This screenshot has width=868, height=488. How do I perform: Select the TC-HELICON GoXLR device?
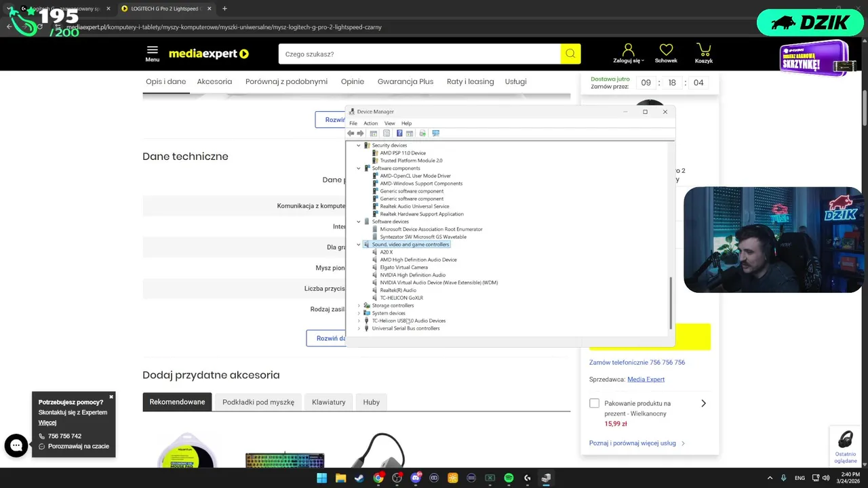click(401, 298)
